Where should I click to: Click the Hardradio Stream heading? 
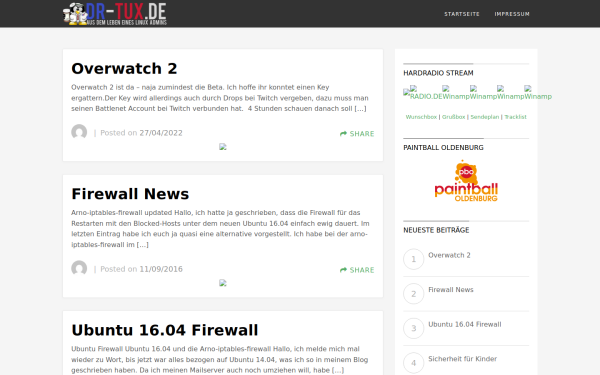click(438, 73)
